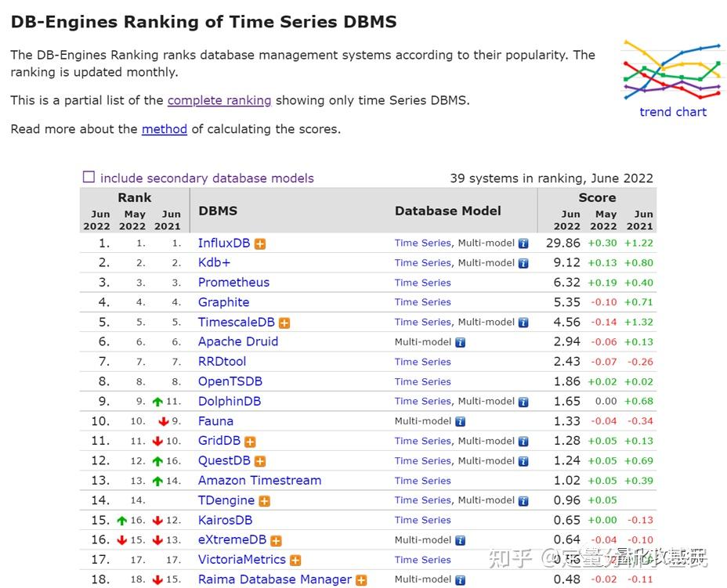The width and height of the screenshot is (727, 588).
Task: Open the TDengine system link
Action: click(x=226, y=500)
